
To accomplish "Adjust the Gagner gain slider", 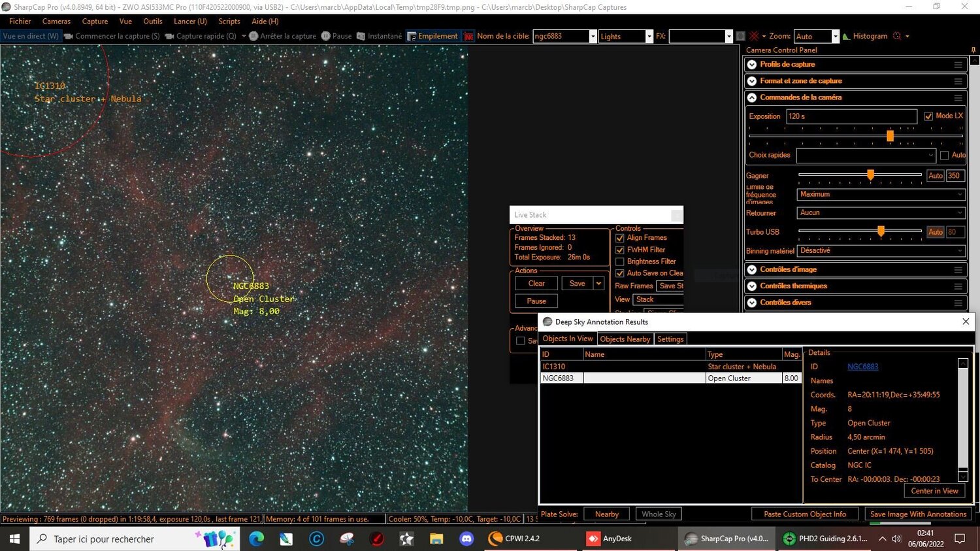I will click(870, 175).
